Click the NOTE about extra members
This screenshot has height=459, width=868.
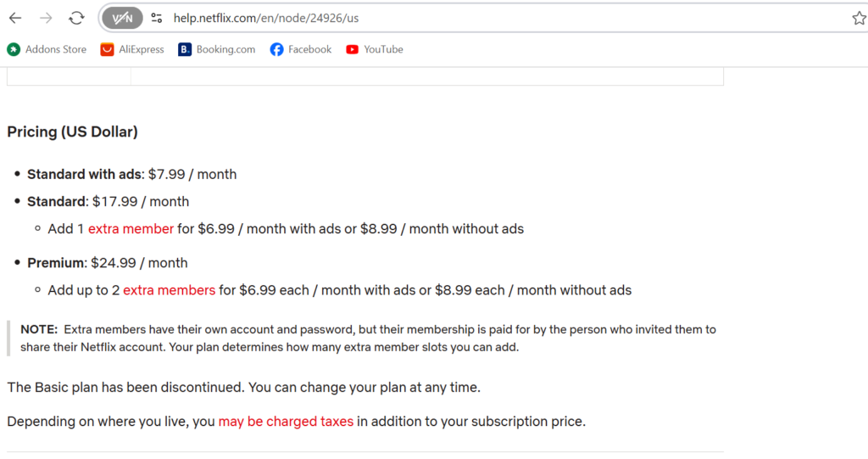(368, 339)
